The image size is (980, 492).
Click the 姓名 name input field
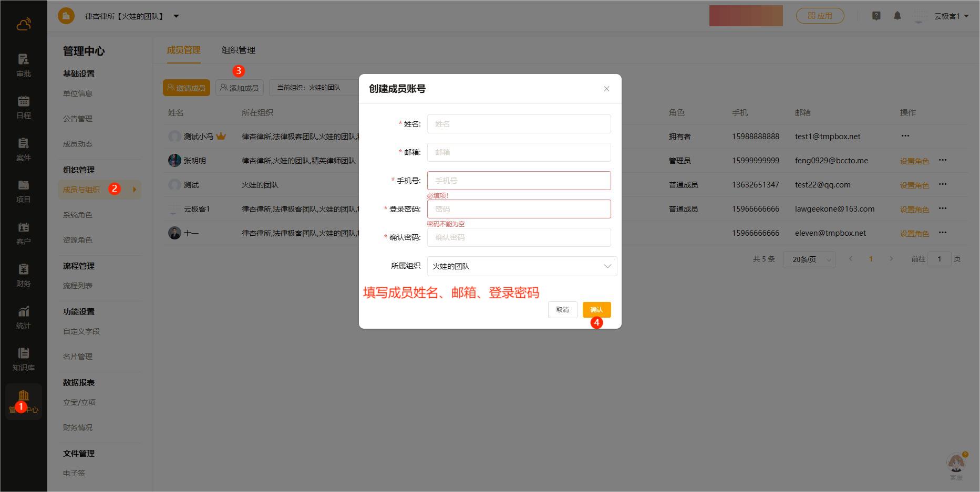coord(519,124)
